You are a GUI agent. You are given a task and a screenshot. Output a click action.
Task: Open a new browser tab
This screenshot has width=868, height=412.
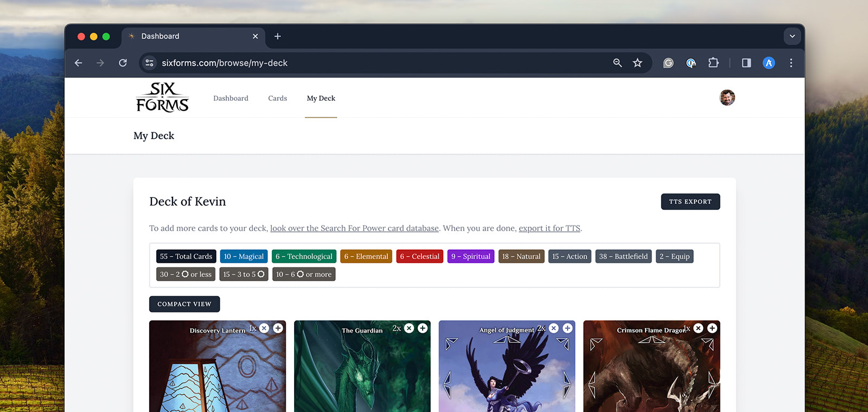pos(278,36)
